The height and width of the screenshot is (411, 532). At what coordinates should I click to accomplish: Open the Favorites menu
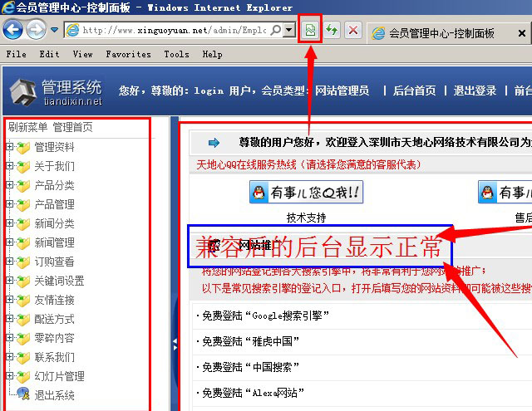click(128, 54)
